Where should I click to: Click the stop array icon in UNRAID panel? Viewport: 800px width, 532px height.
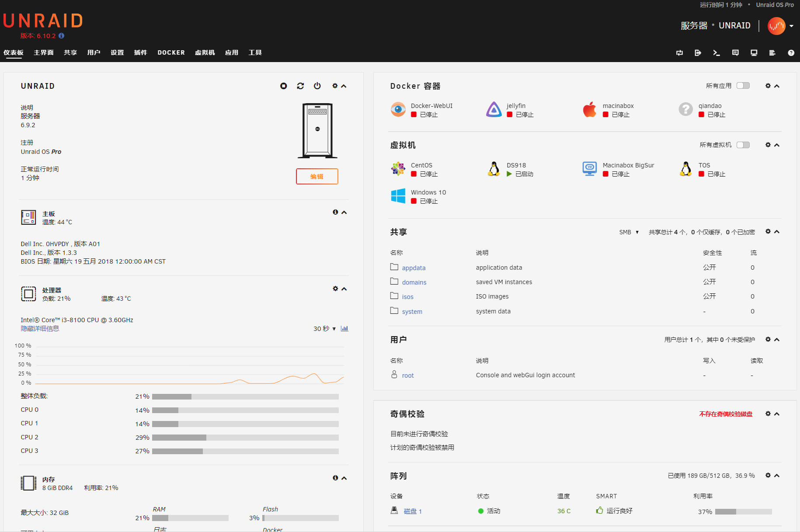pyautogui.click(x=284, y=86)
